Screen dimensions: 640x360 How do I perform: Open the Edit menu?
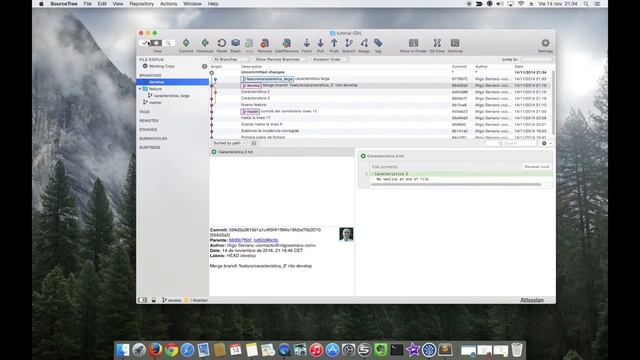[102, 4]
